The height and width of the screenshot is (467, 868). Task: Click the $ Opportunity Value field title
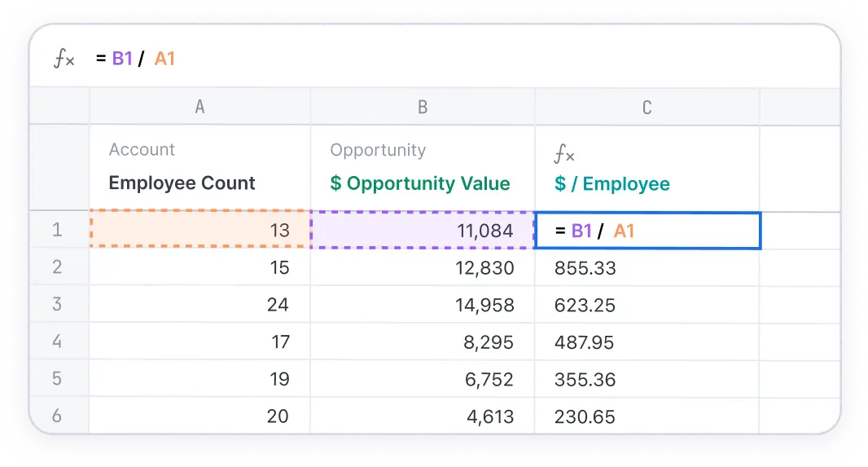coord(419,183)
